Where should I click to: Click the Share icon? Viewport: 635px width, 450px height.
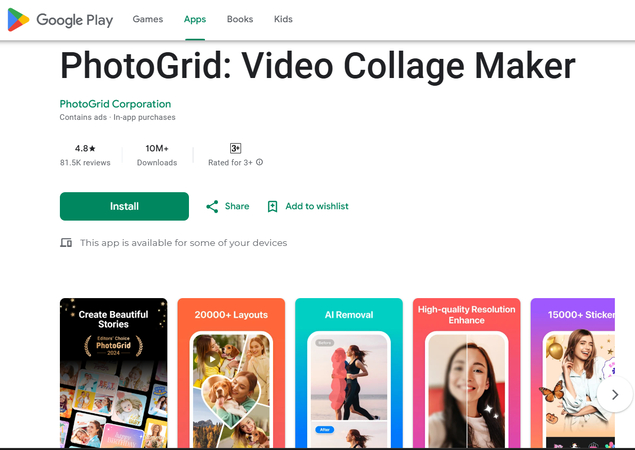212,207
